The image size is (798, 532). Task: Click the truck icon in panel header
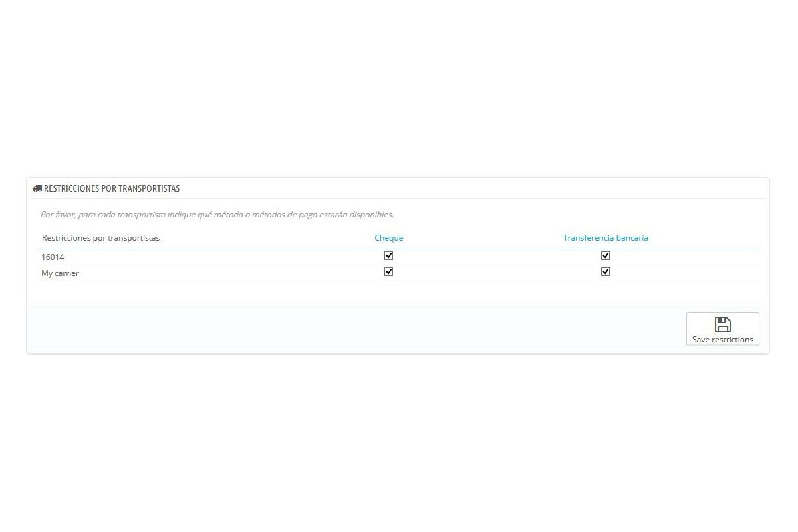(x=37, y=188)
